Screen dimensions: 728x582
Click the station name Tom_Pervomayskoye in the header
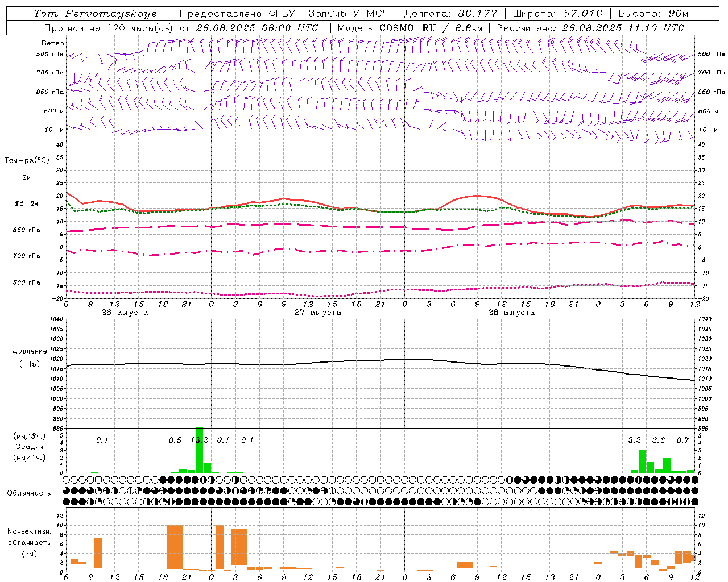[x=96, y=14]
